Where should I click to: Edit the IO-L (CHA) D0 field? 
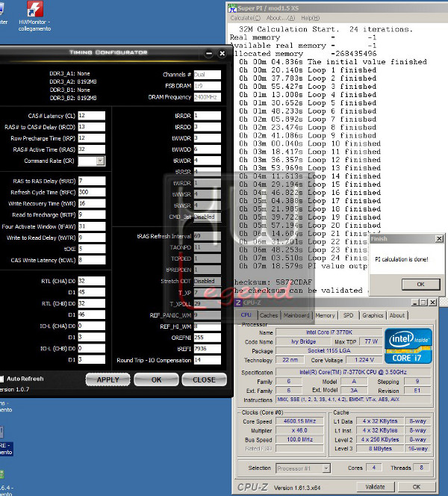click(x=92, y=326)
